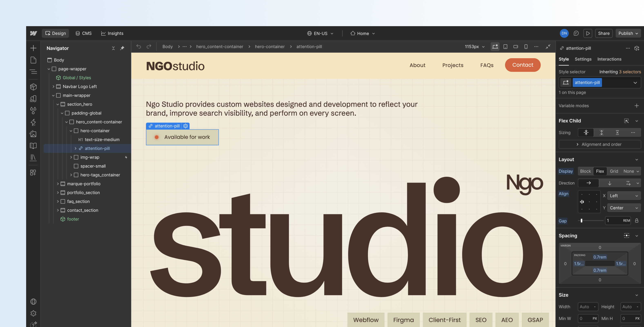Set Display to Grid
The width and height of the screenshot is (644, 327).
[614, 171]
